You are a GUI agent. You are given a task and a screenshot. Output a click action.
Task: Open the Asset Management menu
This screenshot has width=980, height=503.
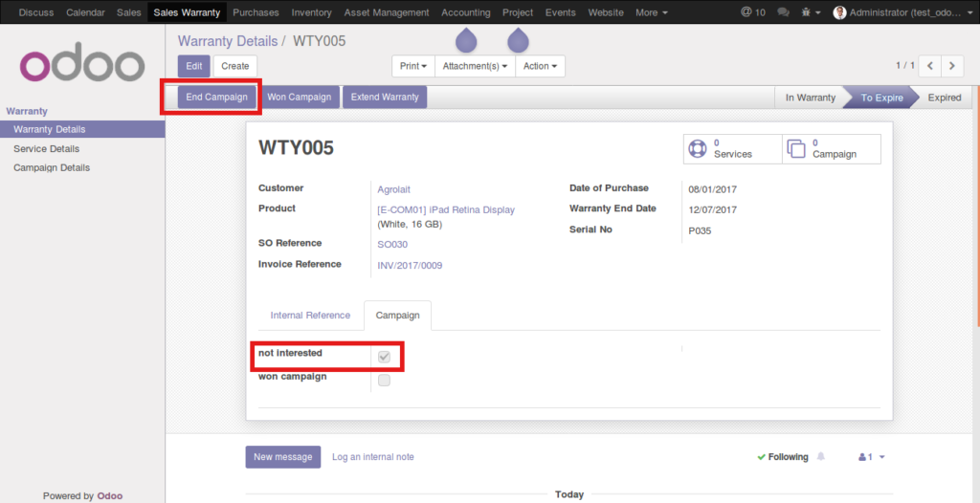click(387, 11)
